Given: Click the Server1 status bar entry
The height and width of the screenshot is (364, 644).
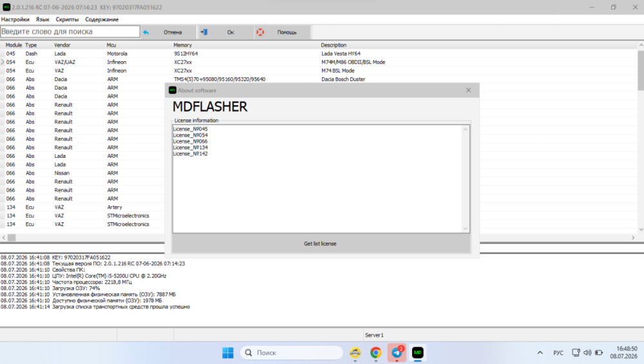Looking at the screenshot, I should point(374,335).
